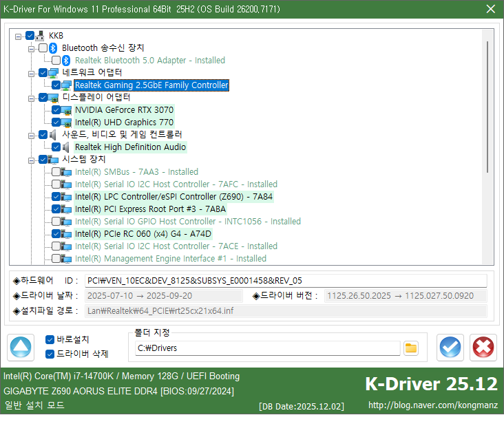Click Bluetooth icon of Realtek Bluetooth 5.0 Adapter

pyautogui.click(x=66, y=61)
